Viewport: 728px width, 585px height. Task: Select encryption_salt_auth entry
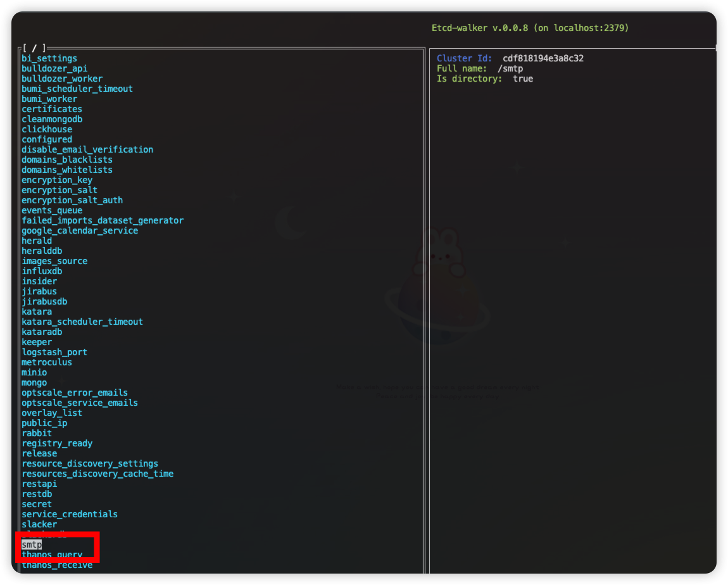click(72, 200)
